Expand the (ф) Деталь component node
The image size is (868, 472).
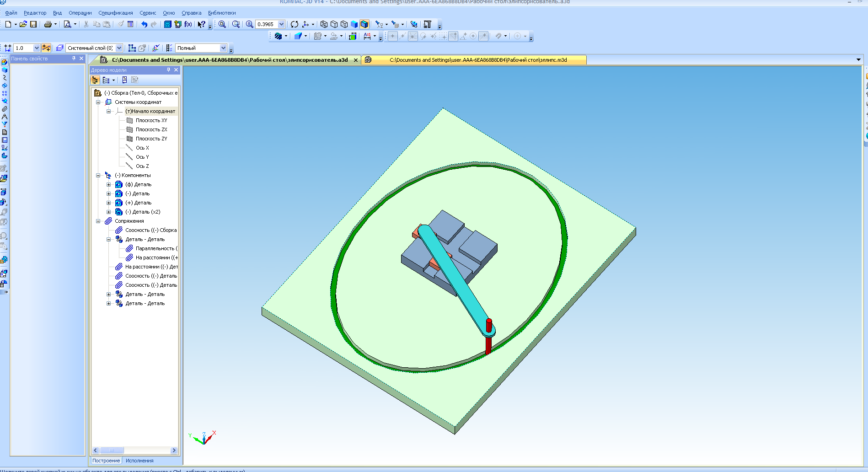click(x=108, y=184)
